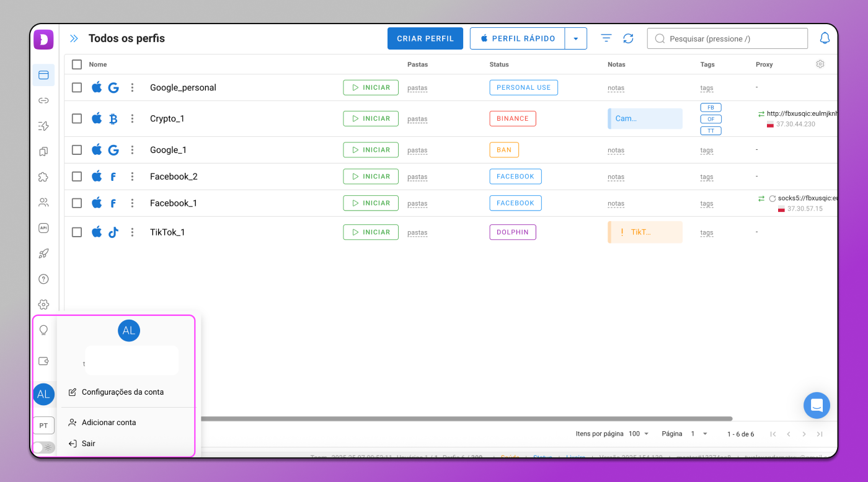Open the items per page dropdown
The width and height of the screenshot is (868, 482).
(x=640, y=434)
